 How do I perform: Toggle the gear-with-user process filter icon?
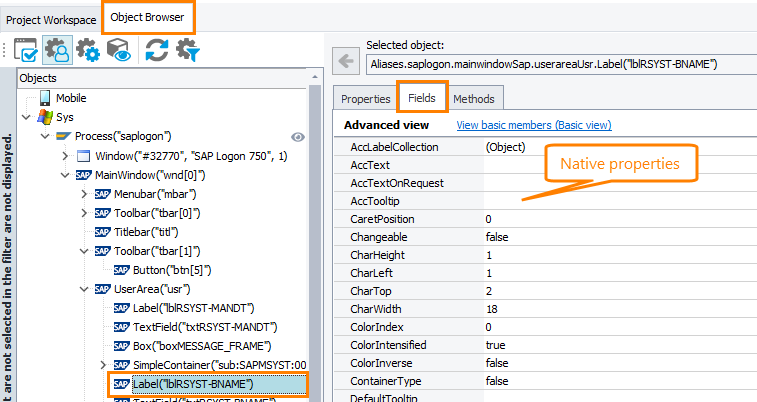coord(57,50)
